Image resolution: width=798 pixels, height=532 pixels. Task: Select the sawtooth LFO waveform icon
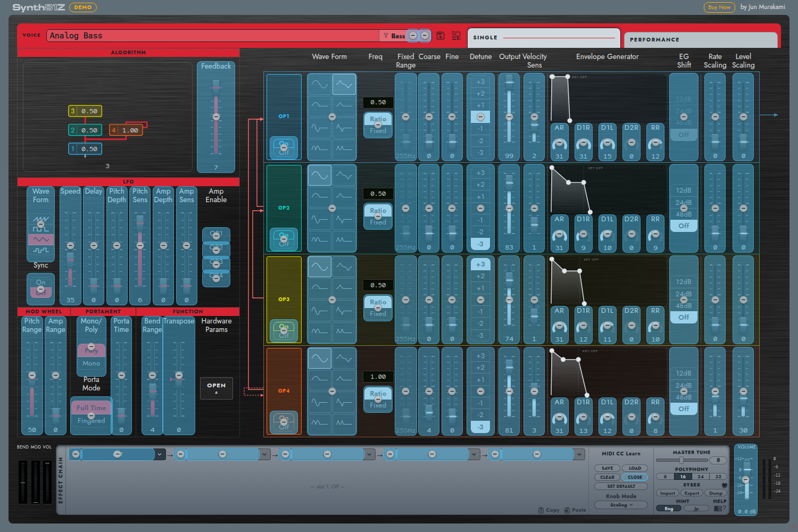[41, 219]
